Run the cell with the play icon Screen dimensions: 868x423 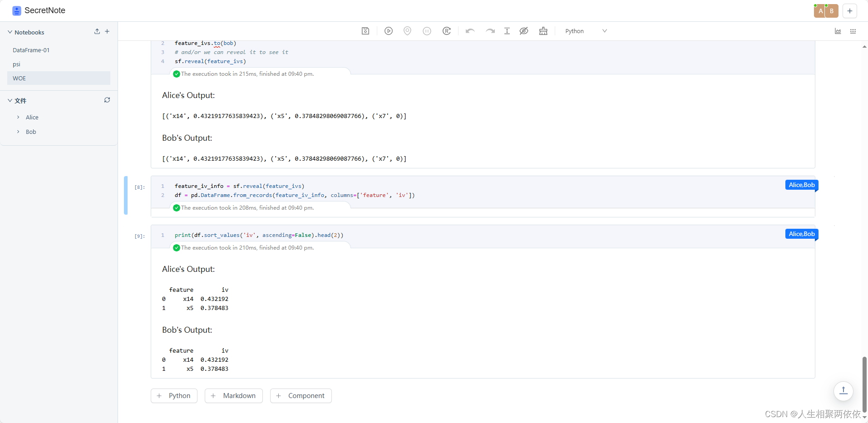[389, 31]
